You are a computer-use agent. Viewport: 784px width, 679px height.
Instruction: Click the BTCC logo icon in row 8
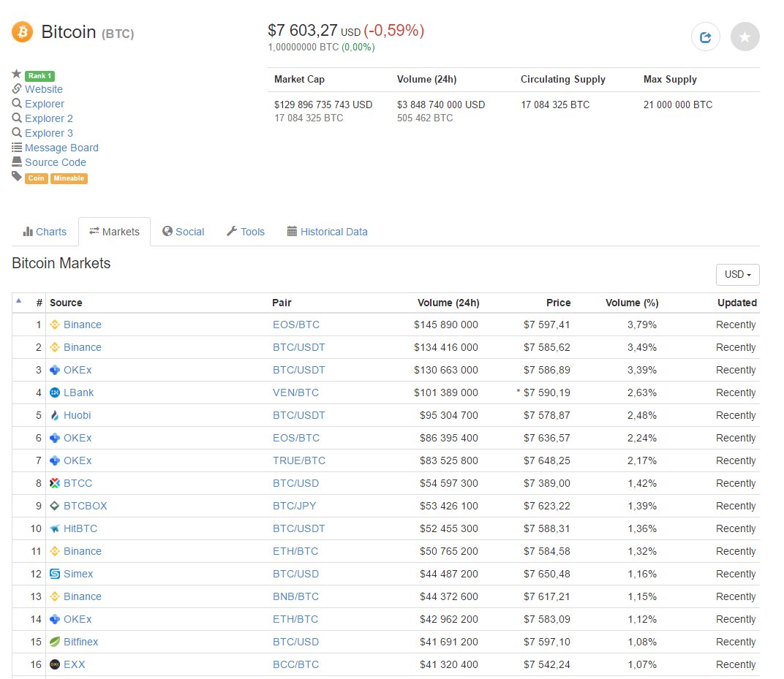point(55,483)
